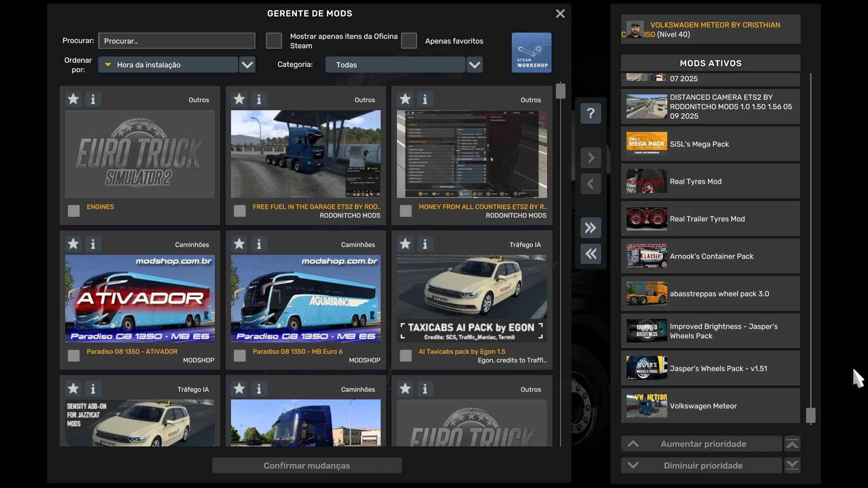Viewport: 868px width, 488px height.
Task: Toggle the Apenas favoritos checkbox
Action: [409, 41]
